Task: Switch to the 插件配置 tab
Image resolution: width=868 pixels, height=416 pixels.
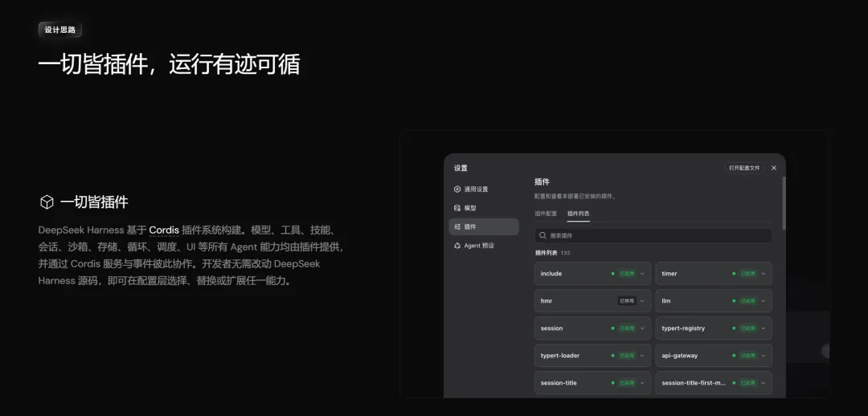Action: point(546,214)
